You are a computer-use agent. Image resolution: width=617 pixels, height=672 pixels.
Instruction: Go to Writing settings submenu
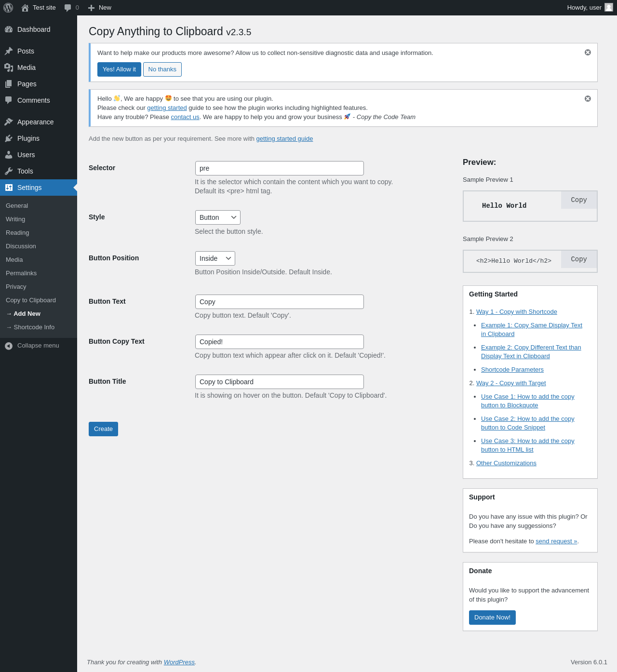[15, 219]
